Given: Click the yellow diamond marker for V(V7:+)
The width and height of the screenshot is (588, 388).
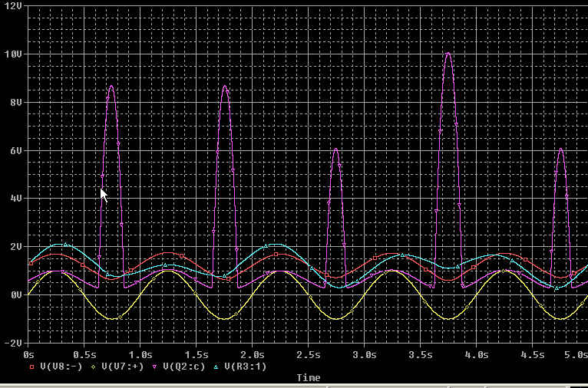Looking at the screenshot, I should pos(94,367).
